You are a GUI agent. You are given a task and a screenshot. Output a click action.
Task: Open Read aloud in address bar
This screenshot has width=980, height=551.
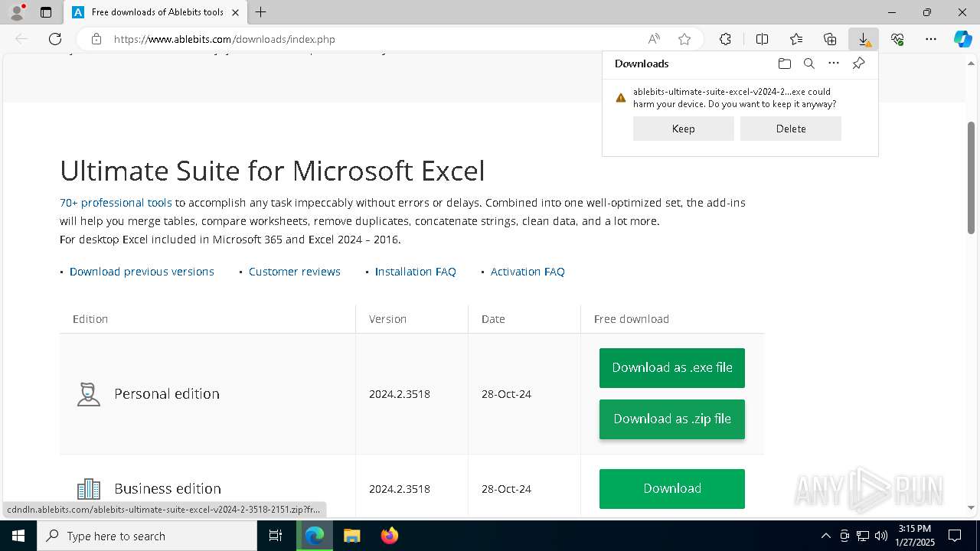tap(654, 39)
